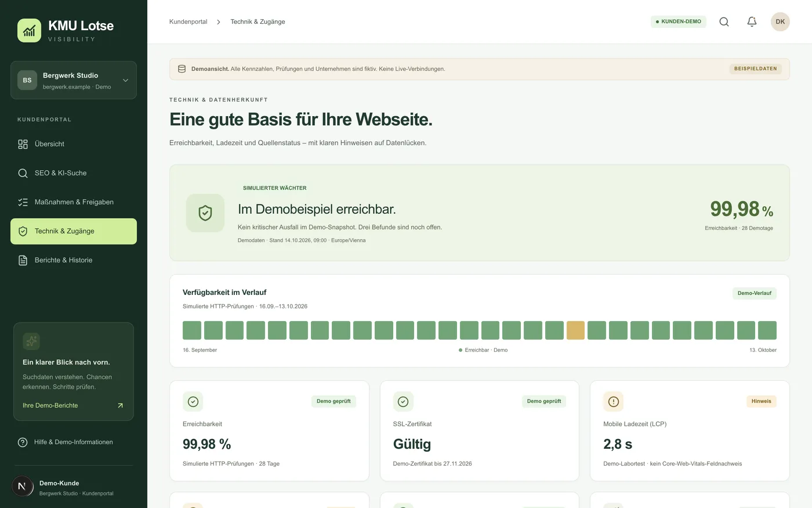
Task: Open notifications with the bell icon
Action: point(752,21)
